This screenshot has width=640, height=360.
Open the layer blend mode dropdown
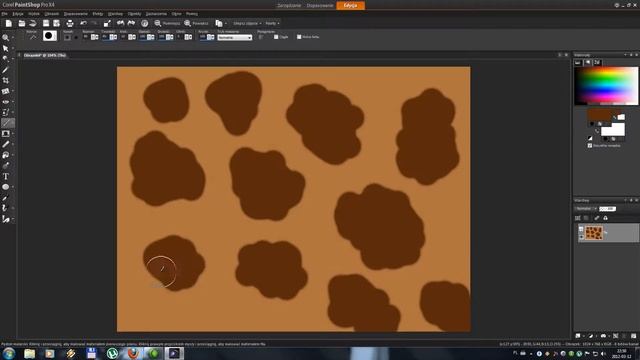[586, 209]
